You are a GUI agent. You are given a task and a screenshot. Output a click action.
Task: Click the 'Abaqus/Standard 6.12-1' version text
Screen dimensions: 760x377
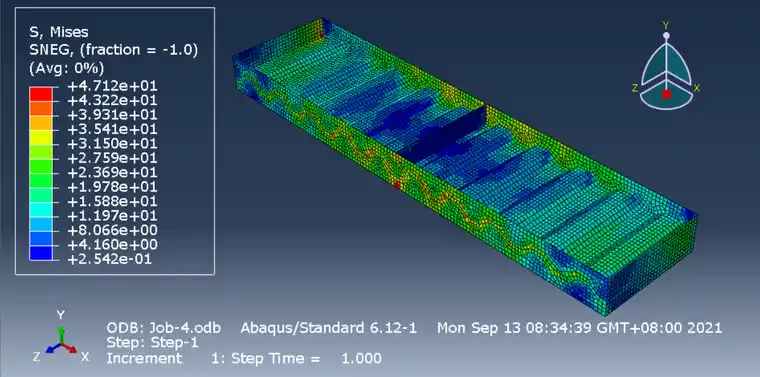329,328
